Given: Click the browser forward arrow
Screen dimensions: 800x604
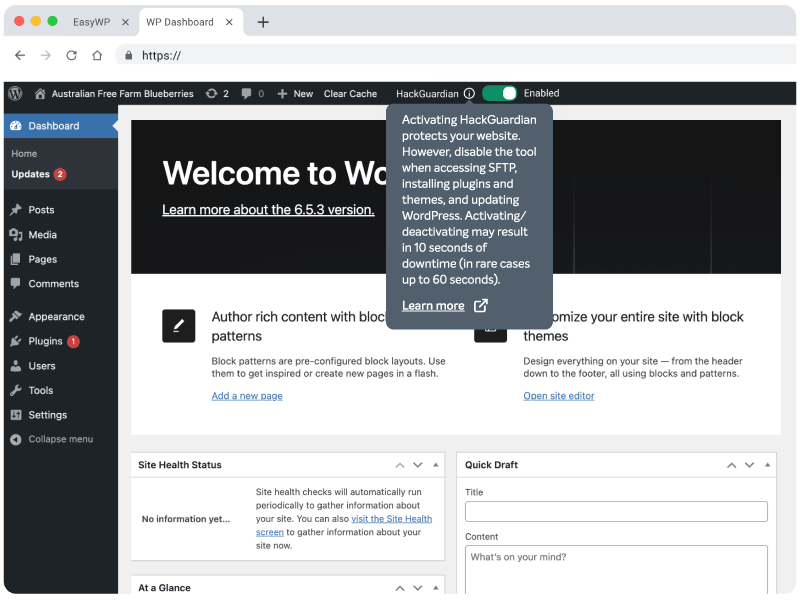Looking at the screenshot, I should point(45,55).
